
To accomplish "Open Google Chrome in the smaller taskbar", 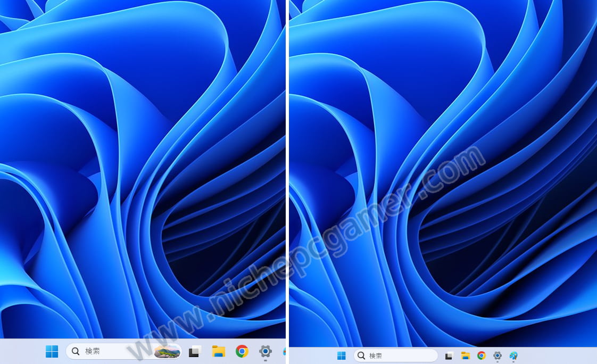I will pos(481,355).
